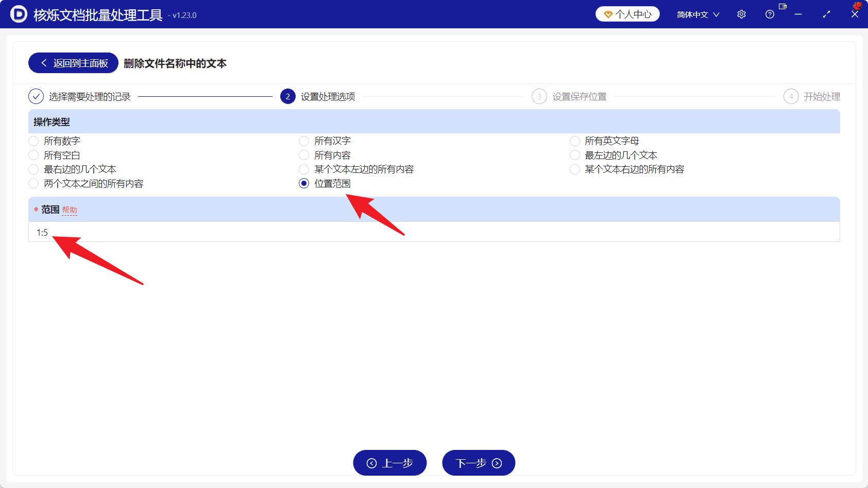This screenshot has height=488, width=868.
Task: Click the 范围 input field containing 1:5
Action: 434,232
